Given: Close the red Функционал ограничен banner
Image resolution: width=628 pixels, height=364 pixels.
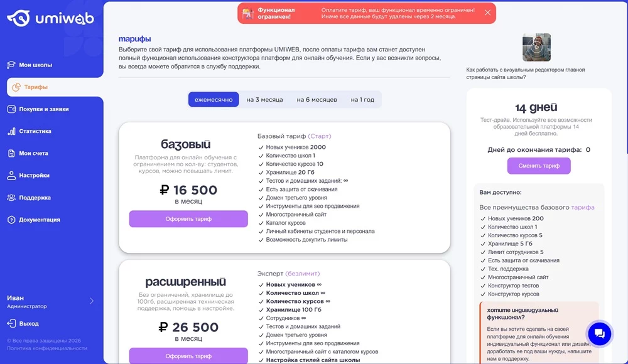Looking at the screenshot, I should point(487,13).
